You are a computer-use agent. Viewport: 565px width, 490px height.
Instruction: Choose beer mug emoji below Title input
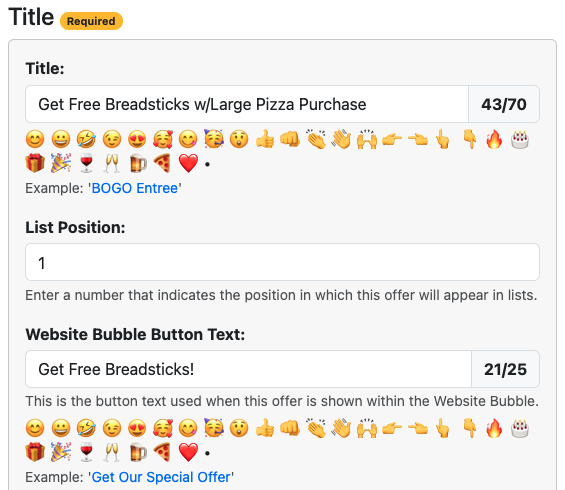point(138,163)
